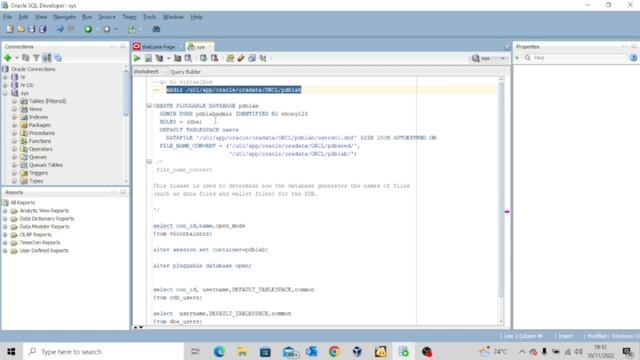The width and height of the screenshot is (640, 360).
Task: Click the Run Script icon in worksheet toolbar
Action: pyautogui.click(x=148, y=58)
